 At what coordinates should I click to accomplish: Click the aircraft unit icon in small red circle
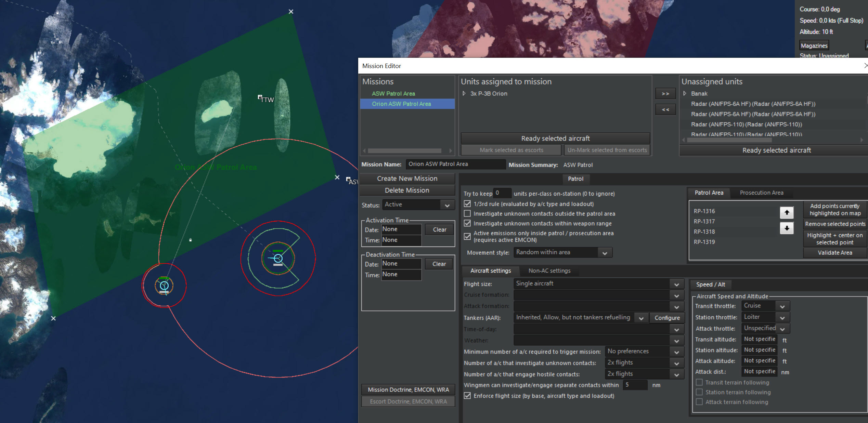[164, 286]
